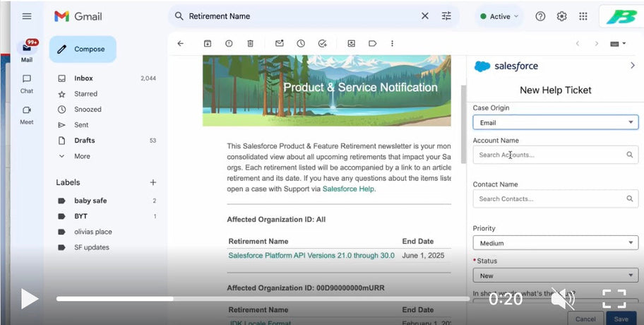Open the Active status dropdown
The height and width of the screenshot is (325, 644).
click(x=499, y=16)
